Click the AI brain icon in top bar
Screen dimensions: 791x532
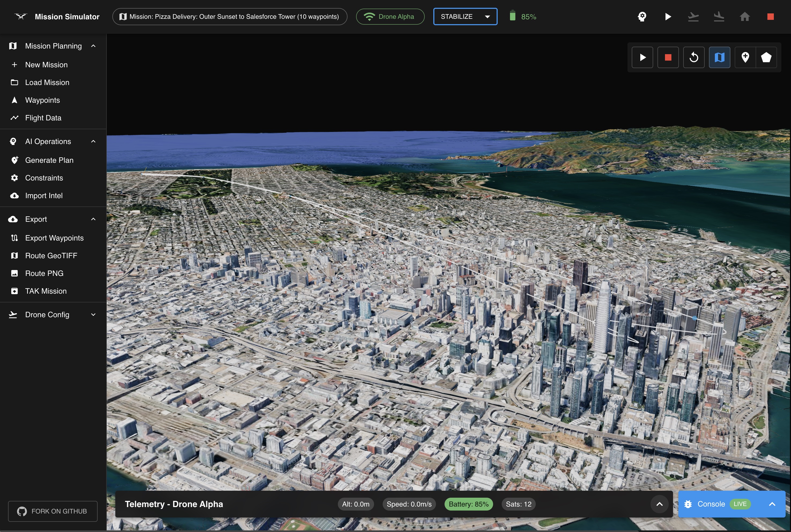pyautogui.click(x=642, y=17)
